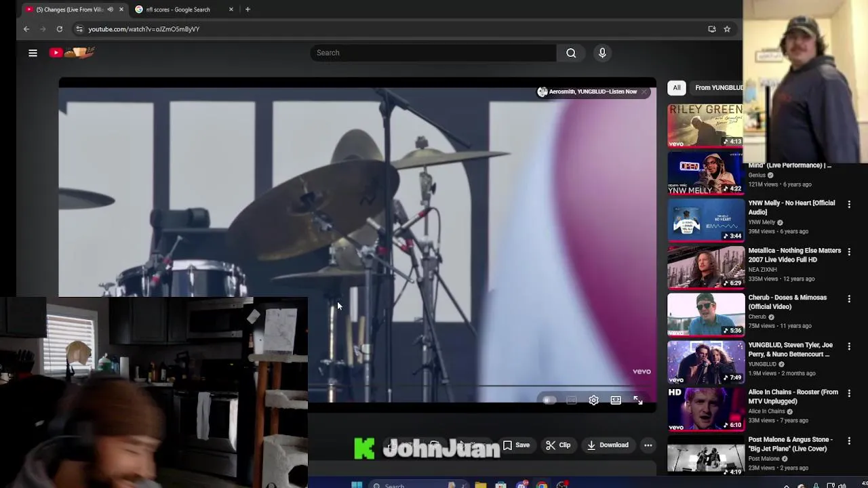This screenshot has width=868, height=488.
Task: Open options for Alice In Chains Rooster
Action: [849, 393]
